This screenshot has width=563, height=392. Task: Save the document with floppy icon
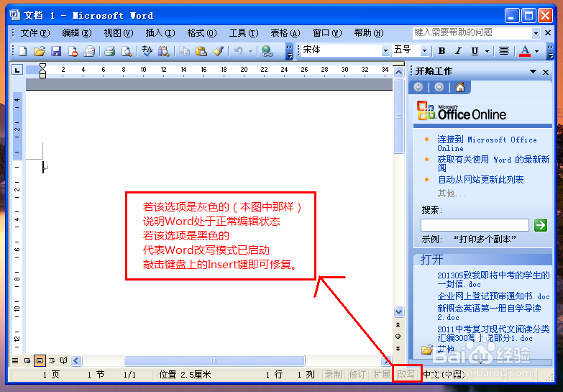pos(56,51)
